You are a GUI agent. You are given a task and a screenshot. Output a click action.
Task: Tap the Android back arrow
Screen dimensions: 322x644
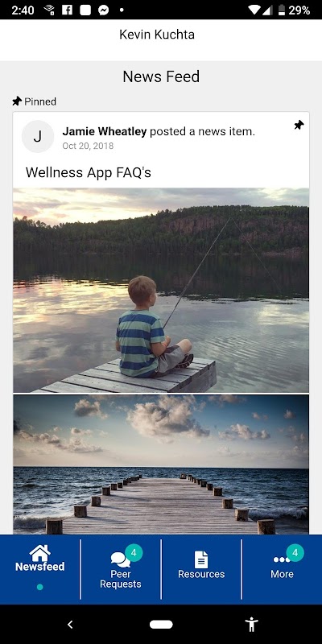coord(70,625)
